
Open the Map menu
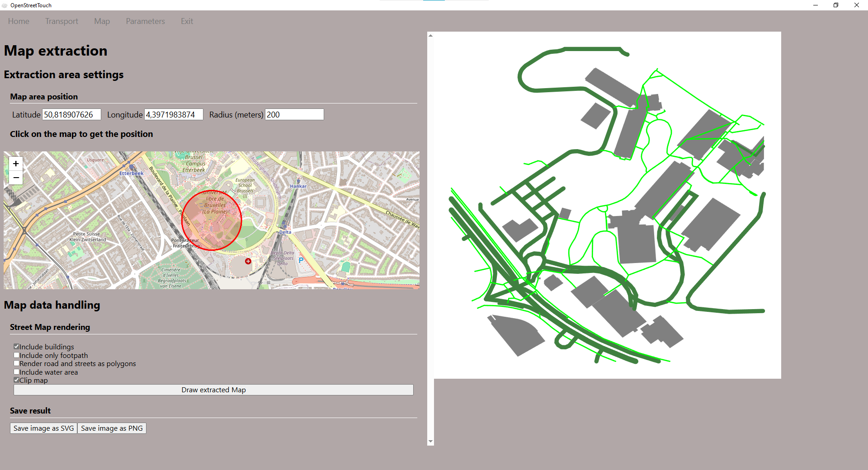[102, 21]
